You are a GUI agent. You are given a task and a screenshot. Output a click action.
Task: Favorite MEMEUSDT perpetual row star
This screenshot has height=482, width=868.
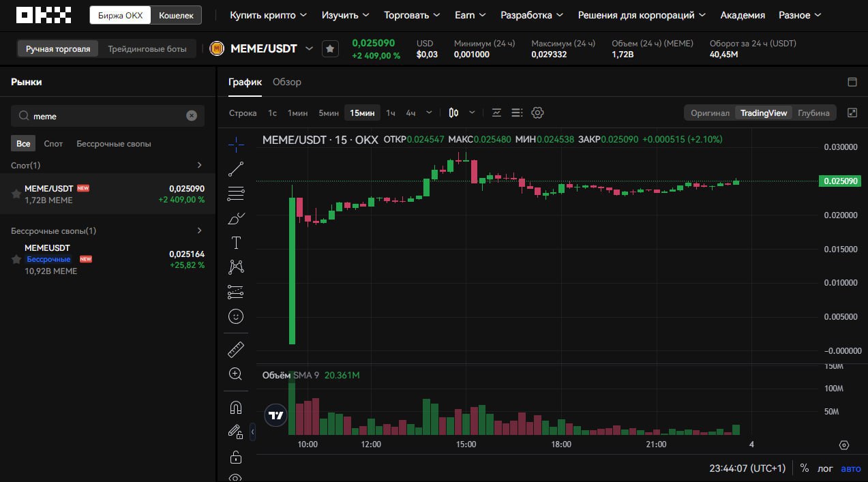pos(16,260)
